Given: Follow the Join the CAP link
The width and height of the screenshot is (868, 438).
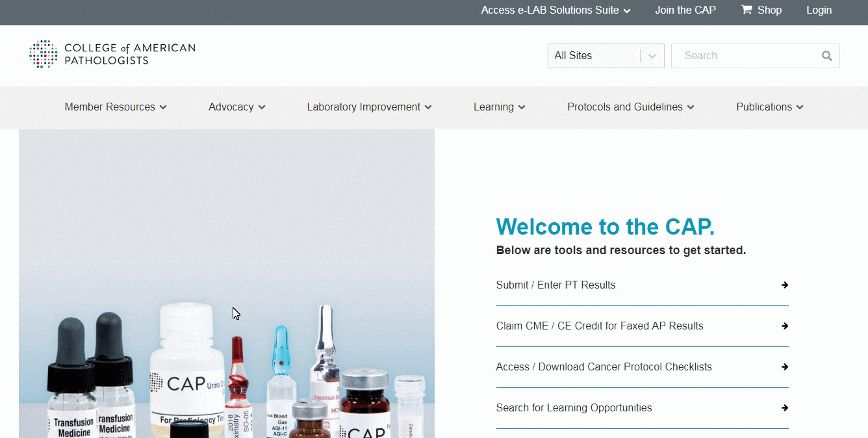Looking at the screenshot, I should pos(685,10).
